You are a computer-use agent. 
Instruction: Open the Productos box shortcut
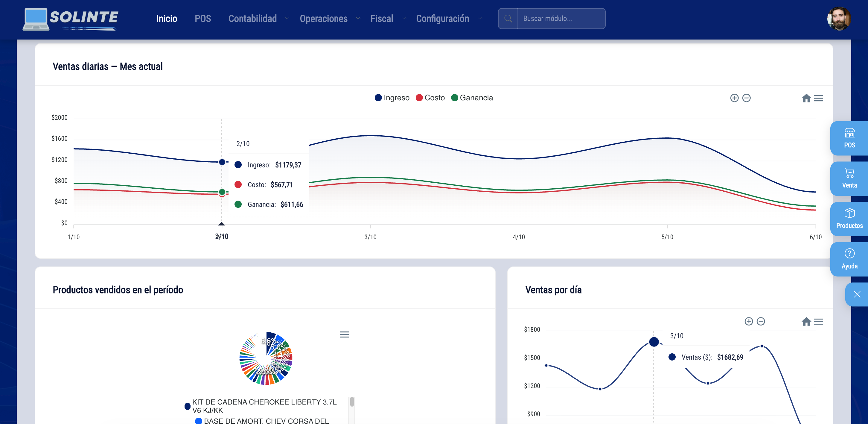tap(849, 219)
